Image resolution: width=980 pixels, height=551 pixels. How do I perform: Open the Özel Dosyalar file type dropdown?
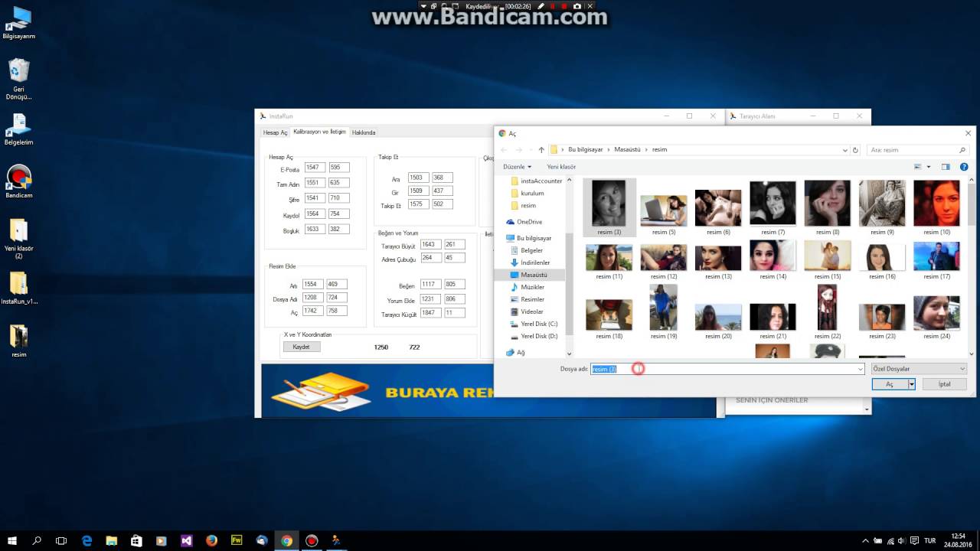[919, 369]
